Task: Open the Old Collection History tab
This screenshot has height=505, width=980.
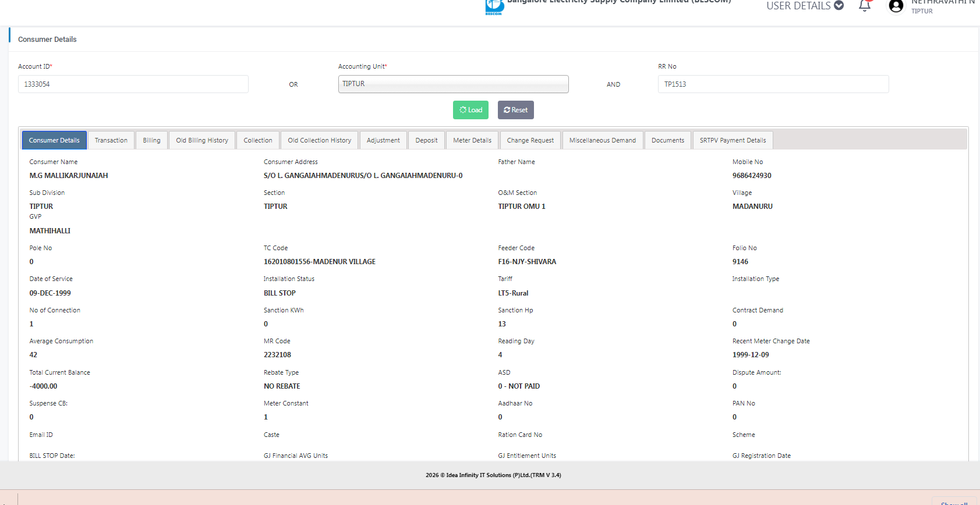Action: point(320,140)
